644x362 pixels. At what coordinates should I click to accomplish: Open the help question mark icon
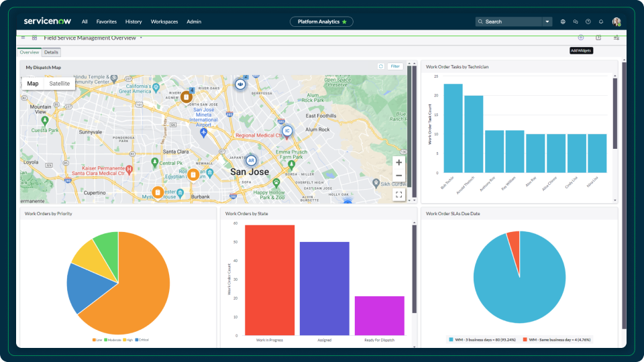pyautogui.click(x=588, y=21)
